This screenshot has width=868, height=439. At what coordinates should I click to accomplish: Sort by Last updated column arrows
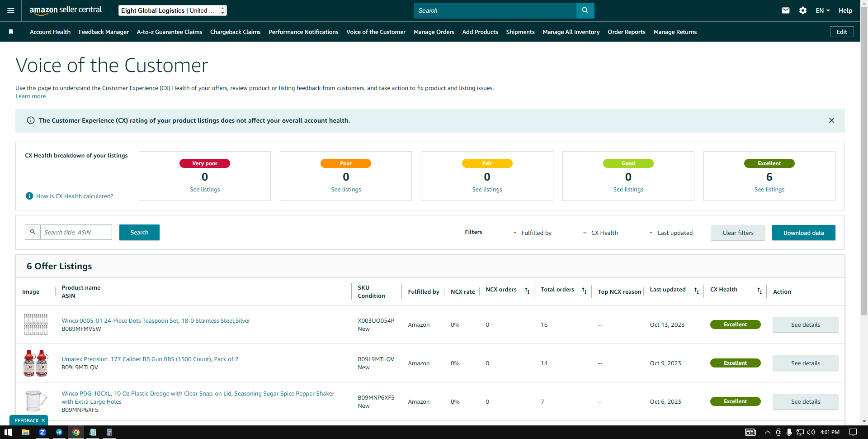[x=697, y=291]
